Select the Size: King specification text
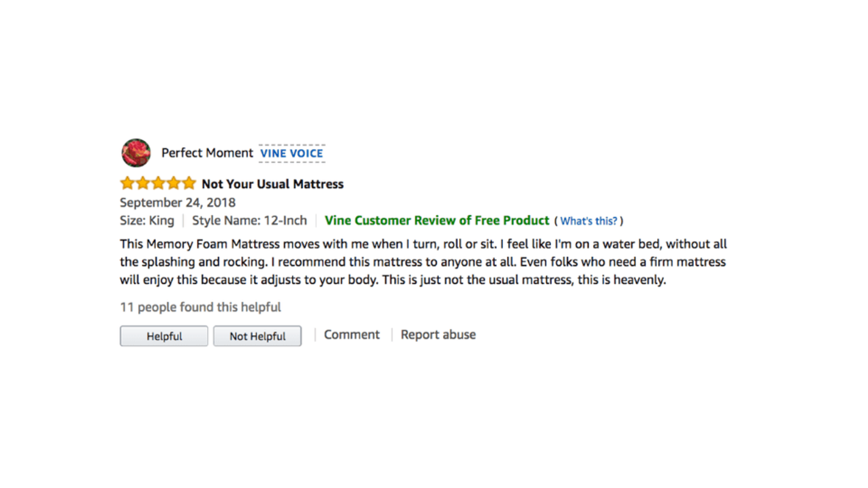 [147, 220]
